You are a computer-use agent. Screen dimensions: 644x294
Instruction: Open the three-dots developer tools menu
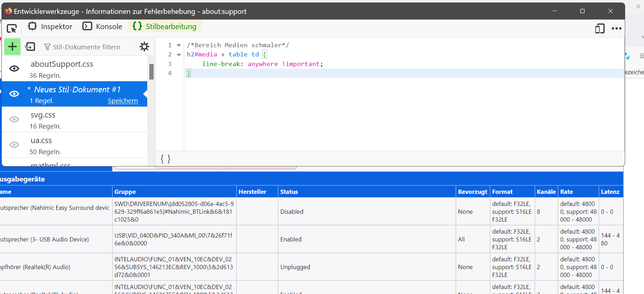tap(616, 28)
